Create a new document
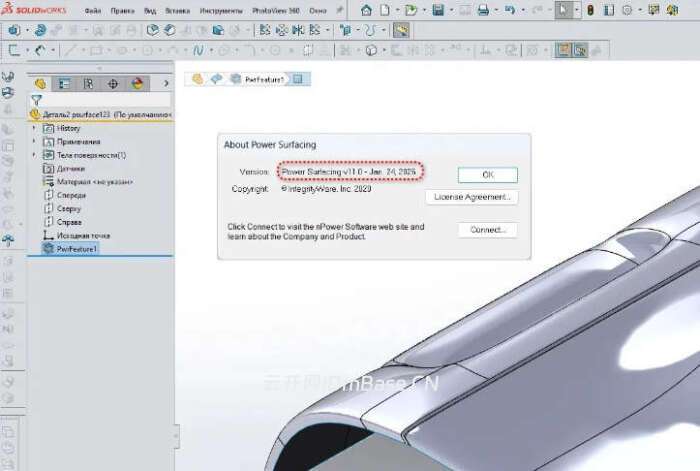Image resolution: width=700 pixels, height=471 pixels. click(385, 10)
